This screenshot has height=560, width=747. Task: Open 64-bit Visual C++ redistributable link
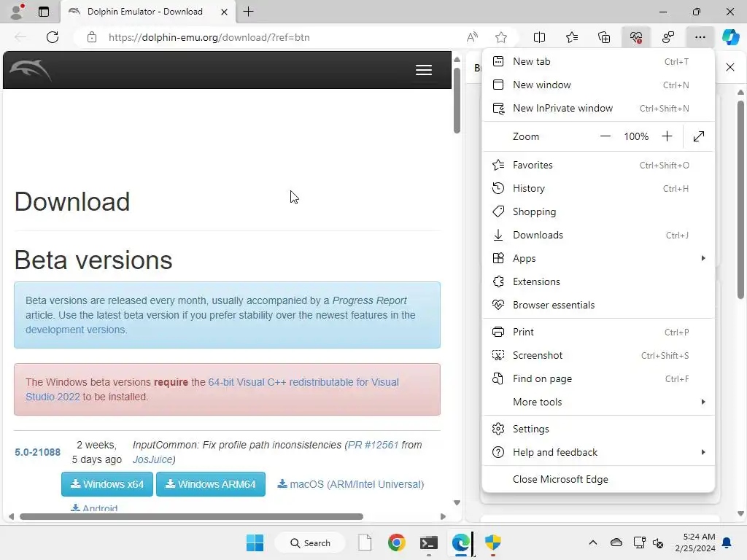[212, 389]
